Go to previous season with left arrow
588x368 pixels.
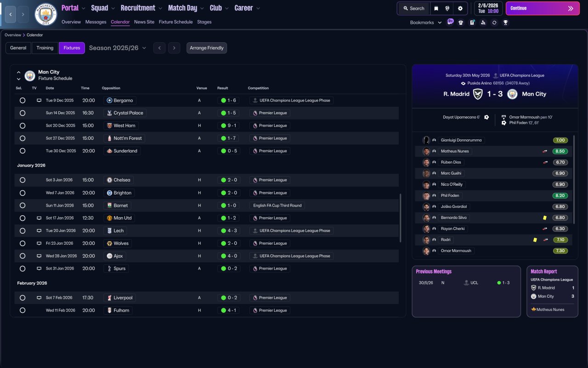(x=159, y=48)
